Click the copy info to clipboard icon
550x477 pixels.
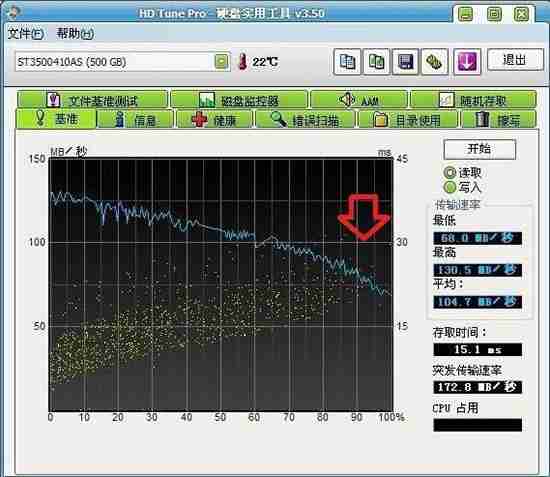click(347, 62)
